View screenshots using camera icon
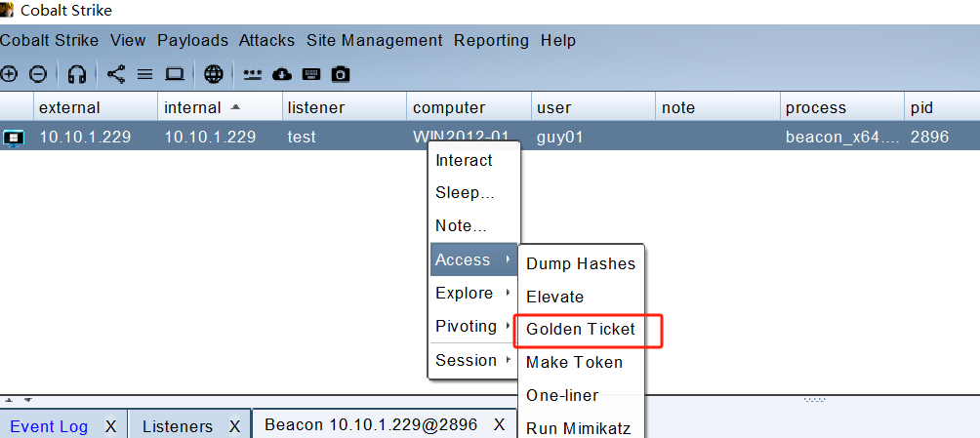Screen dimensions: 980x438 pos(341,74)
